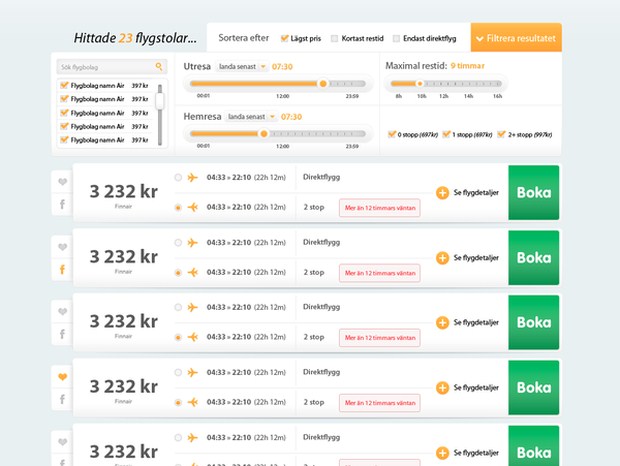This screenshot has height=466, width=620.
Task: Click outbound plane icon in first result
Action: tap(192, 177)
